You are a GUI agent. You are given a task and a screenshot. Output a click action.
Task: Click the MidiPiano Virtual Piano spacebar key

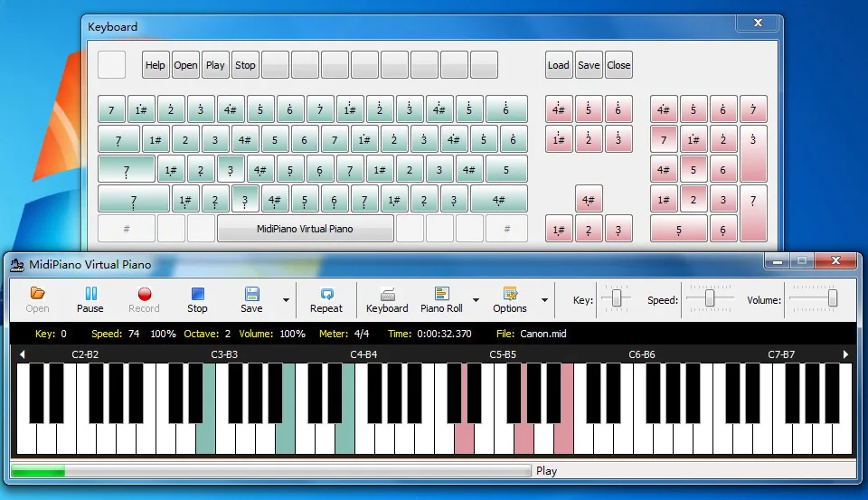(x=305, y=229)
